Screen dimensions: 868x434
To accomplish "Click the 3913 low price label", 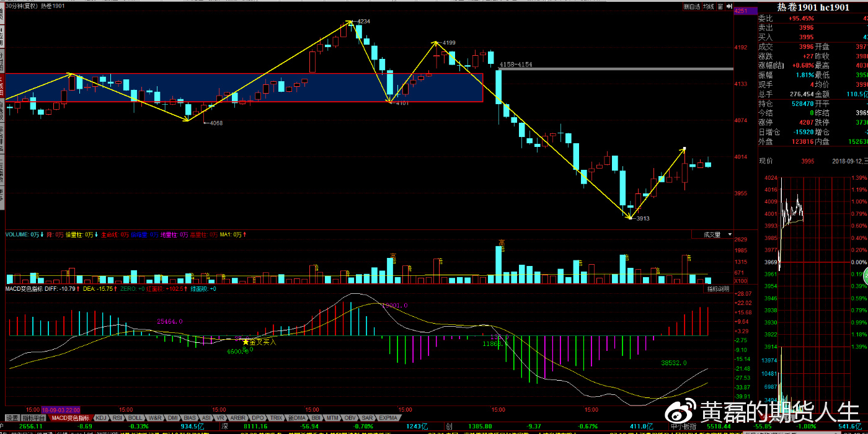I will [642, 218].
